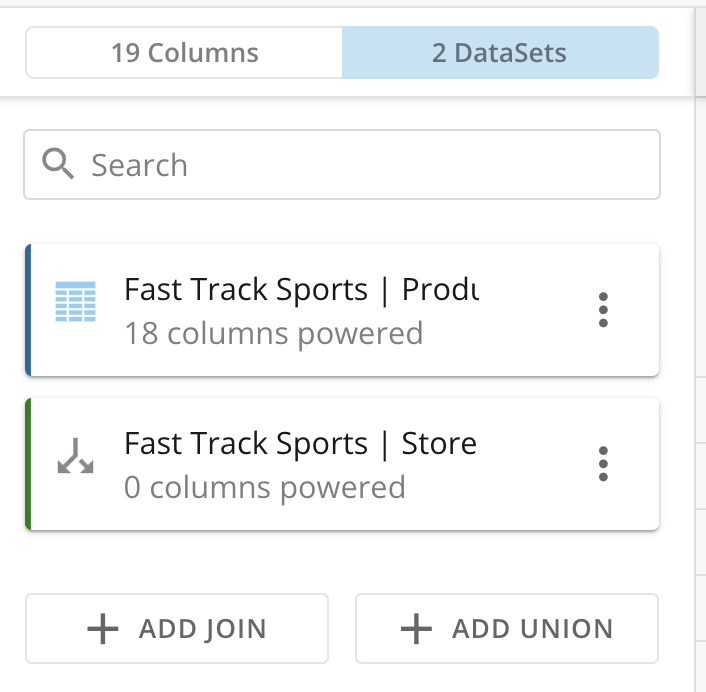Click the green color stripe on Store dataset
Screen dimensions: 706x692
pos(28,464)
